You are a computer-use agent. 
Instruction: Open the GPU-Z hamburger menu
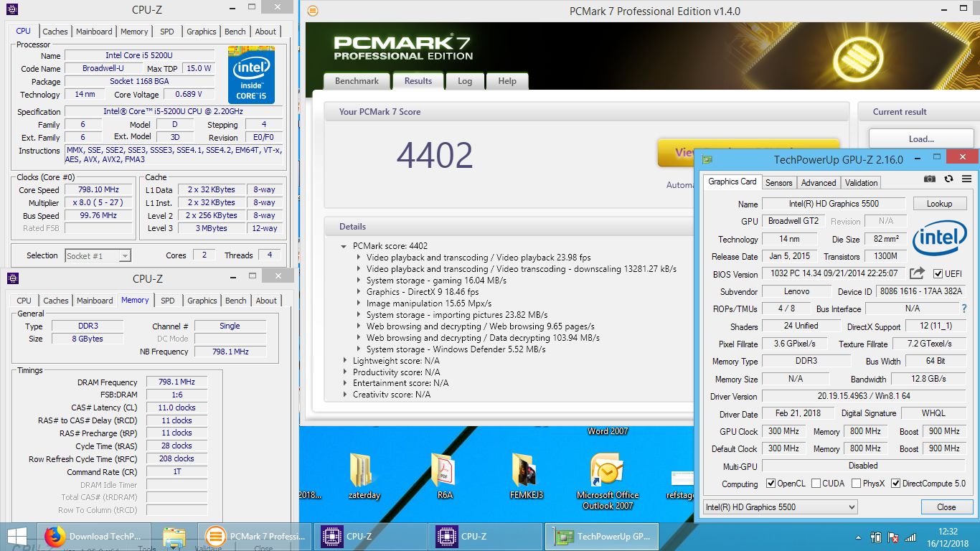pyautogui.click(x=966, y=179)
